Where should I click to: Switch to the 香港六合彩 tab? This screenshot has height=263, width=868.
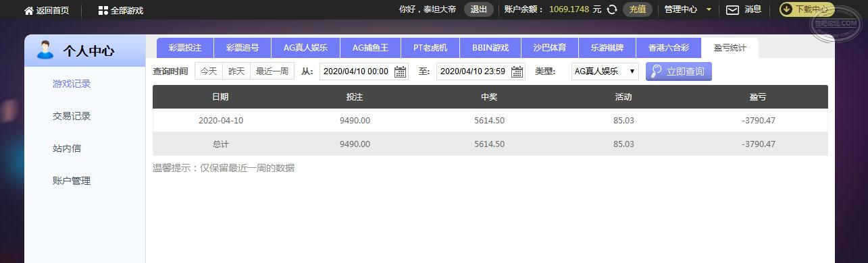pos(669,48)
